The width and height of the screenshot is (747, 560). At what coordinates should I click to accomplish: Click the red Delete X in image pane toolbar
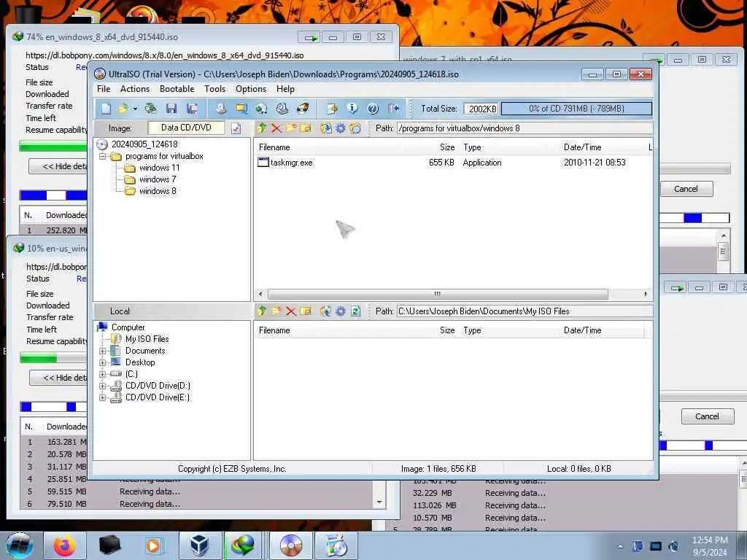click(276, 128)
